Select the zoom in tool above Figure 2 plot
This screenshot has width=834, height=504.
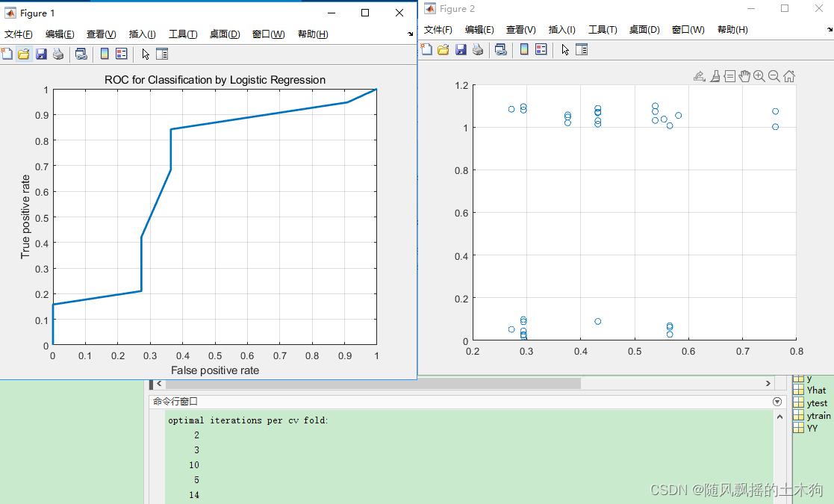point(759,77)
